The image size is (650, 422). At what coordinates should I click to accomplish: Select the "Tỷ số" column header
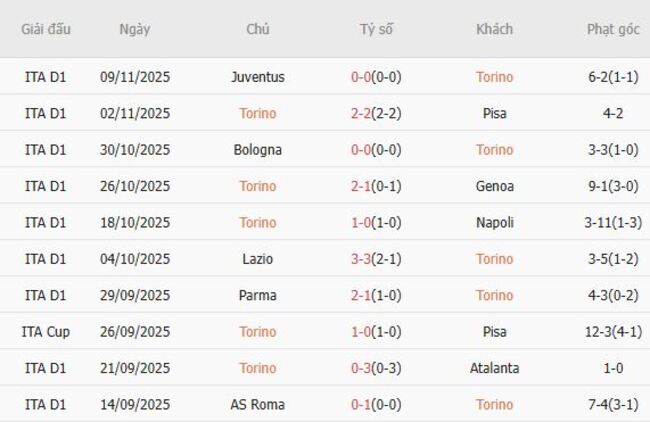point(376,29)
